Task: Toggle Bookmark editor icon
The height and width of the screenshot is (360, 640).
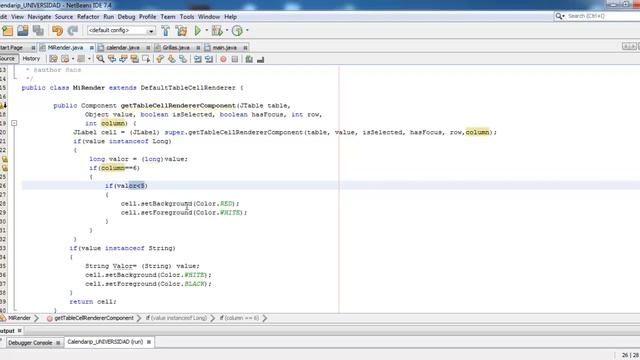Action: [183, 59]
